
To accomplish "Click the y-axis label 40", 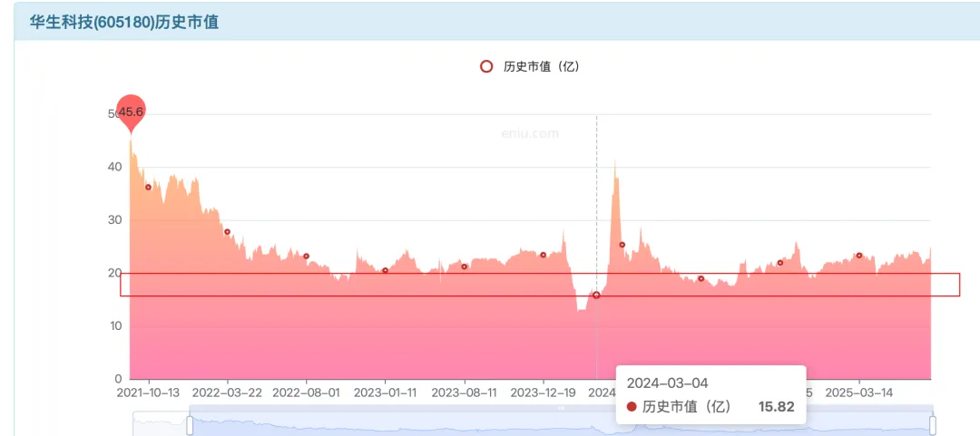I will click(x=115, y=167).
